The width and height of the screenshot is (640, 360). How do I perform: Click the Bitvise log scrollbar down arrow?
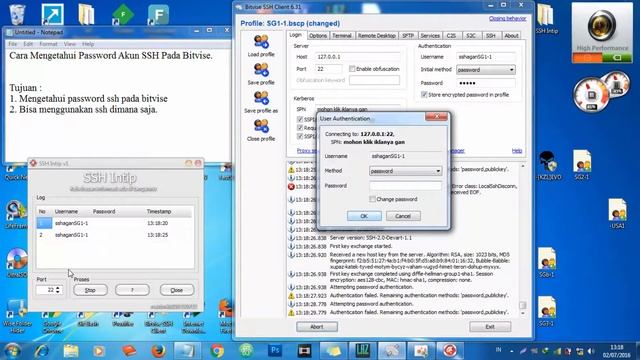tap(523, 313)
